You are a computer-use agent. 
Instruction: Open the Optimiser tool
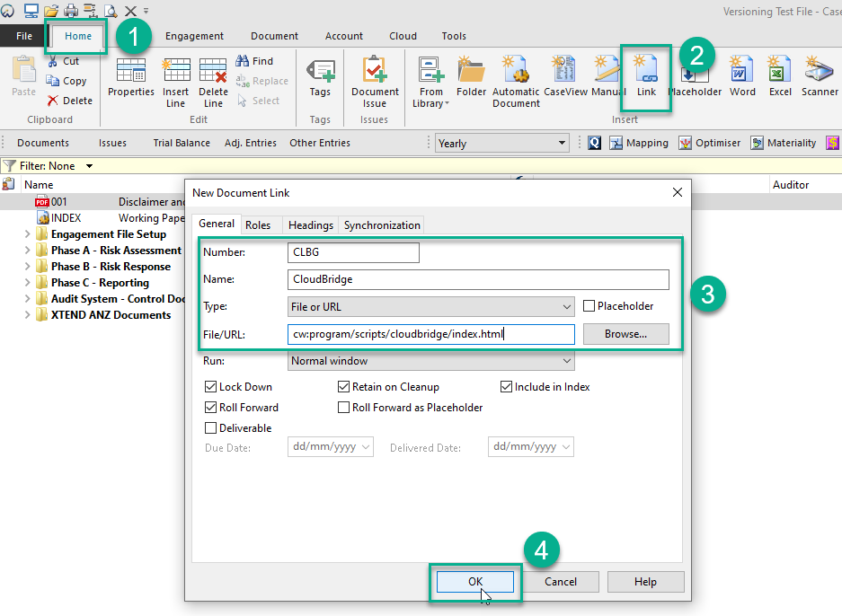(709, 143)
